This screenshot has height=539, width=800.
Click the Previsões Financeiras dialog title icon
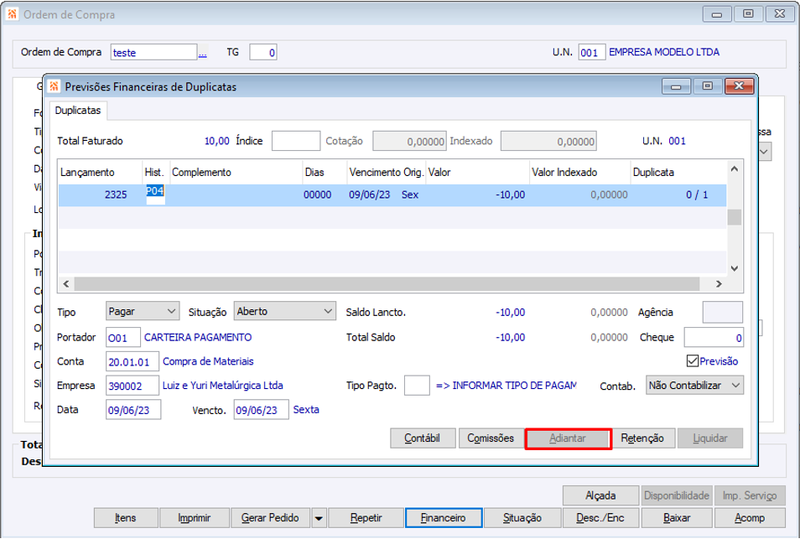(54, 86)
